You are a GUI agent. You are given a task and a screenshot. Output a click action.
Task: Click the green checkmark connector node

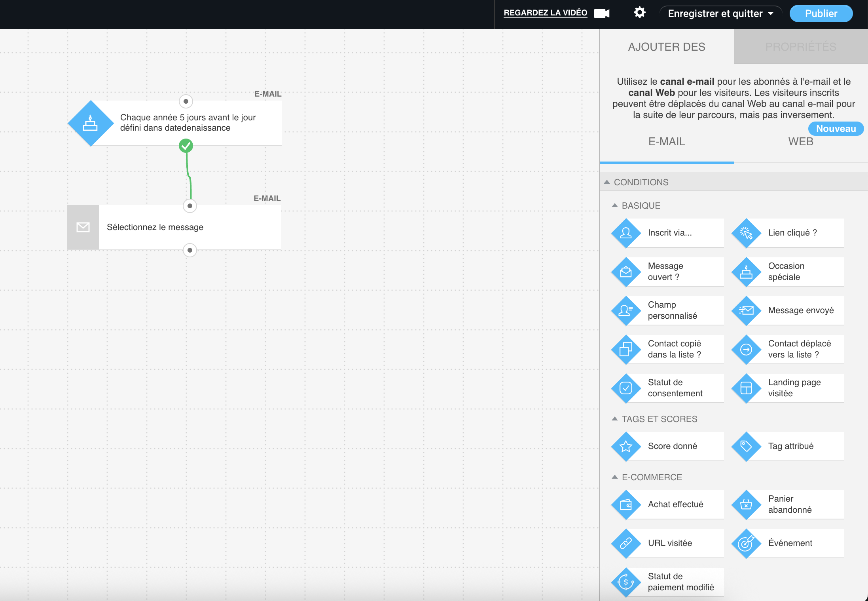pyautogui.click(x=186, y=146)
